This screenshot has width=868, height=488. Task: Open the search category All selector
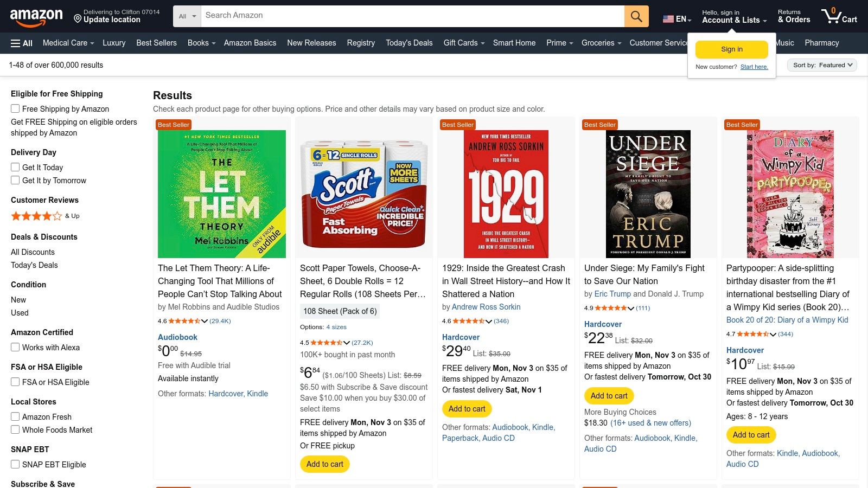click(187, 16)
